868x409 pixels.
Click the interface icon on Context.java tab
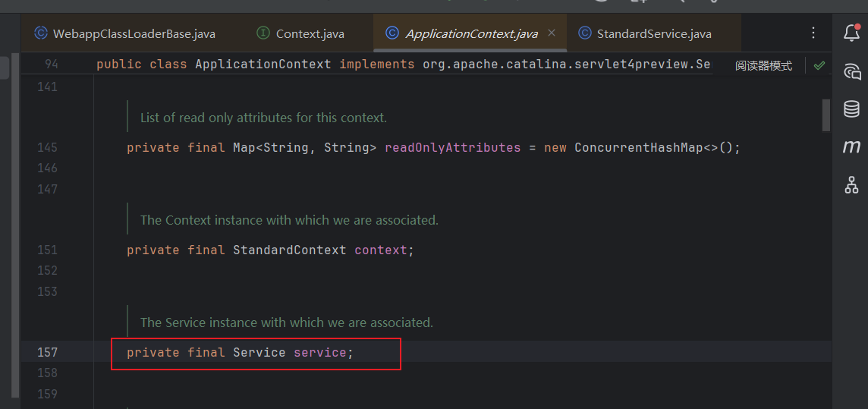coord(263,33)
